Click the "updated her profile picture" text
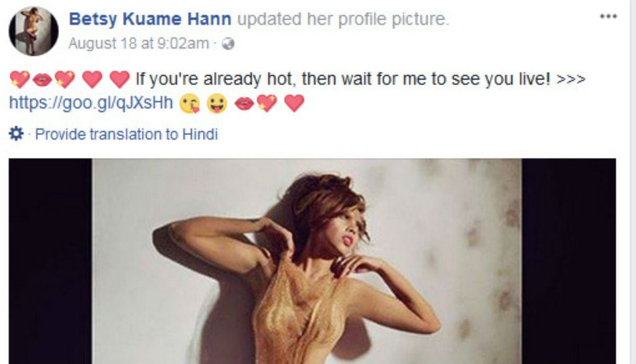Image resolution: width=636 pixels, height=364 pixels. pyautogui.click(x=343, y=20)
